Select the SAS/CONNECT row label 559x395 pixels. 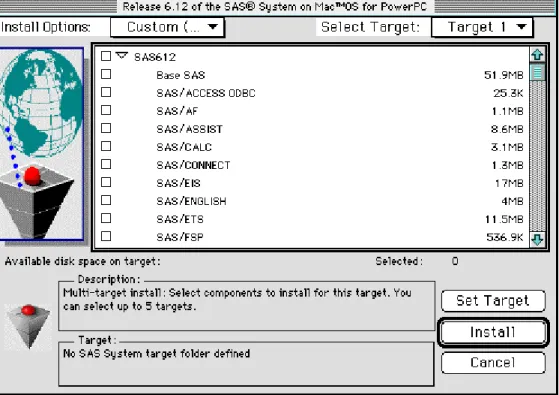point(193,165)
